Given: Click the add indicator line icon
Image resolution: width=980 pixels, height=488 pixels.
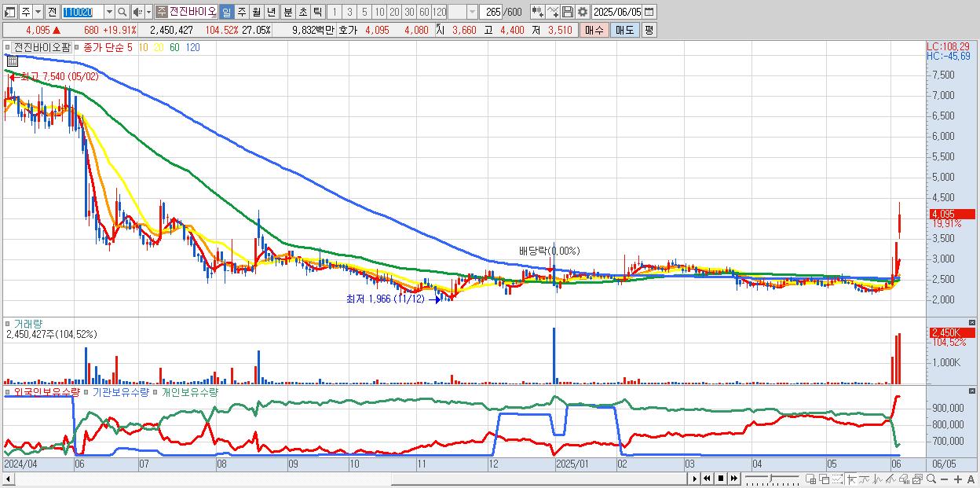Looking at the screenshot, I should tap(553, 12).
